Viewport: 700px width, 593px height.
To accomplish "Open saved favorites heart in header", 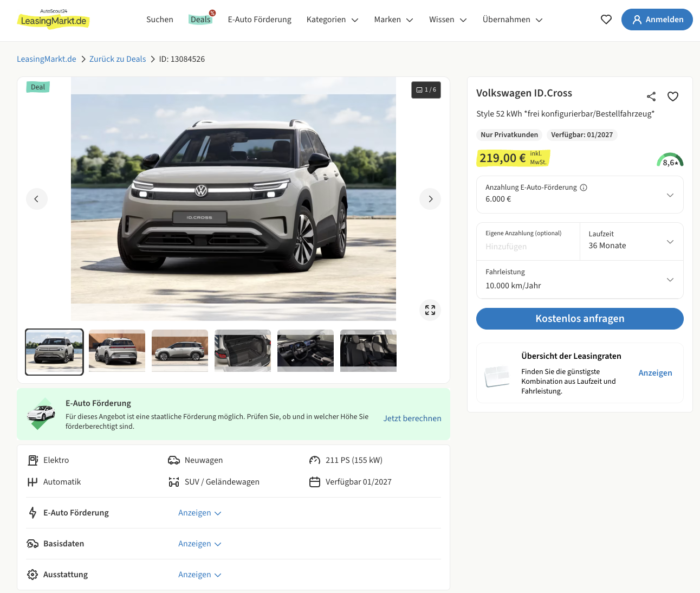I will coord(606,20).
